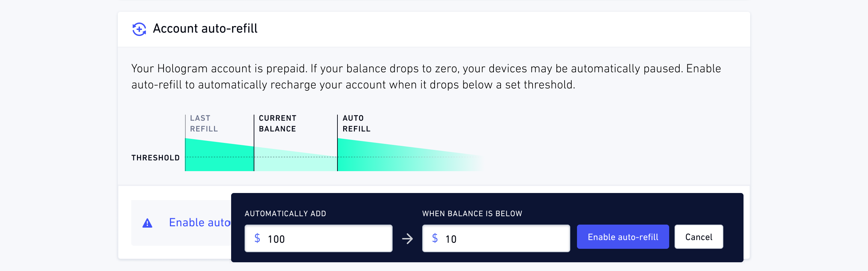Click the Enable auto-refill button
The image size is (868, 271).
tap(623, 237)
